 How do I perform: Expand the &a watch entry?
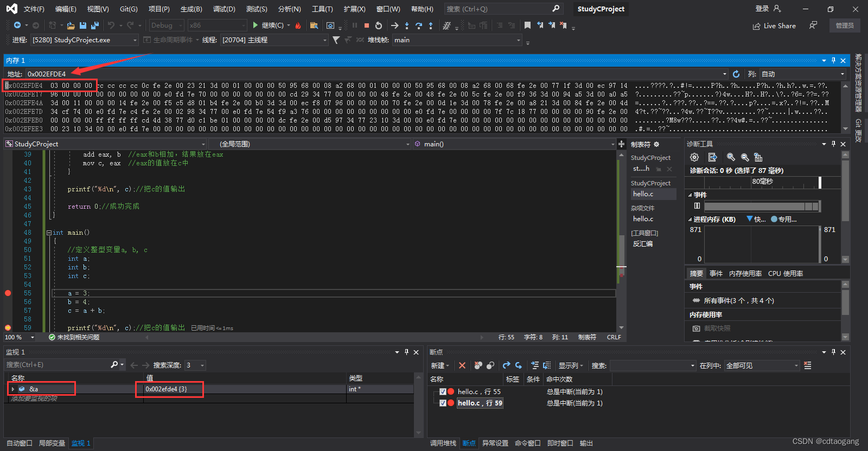[x=13, y=389]
